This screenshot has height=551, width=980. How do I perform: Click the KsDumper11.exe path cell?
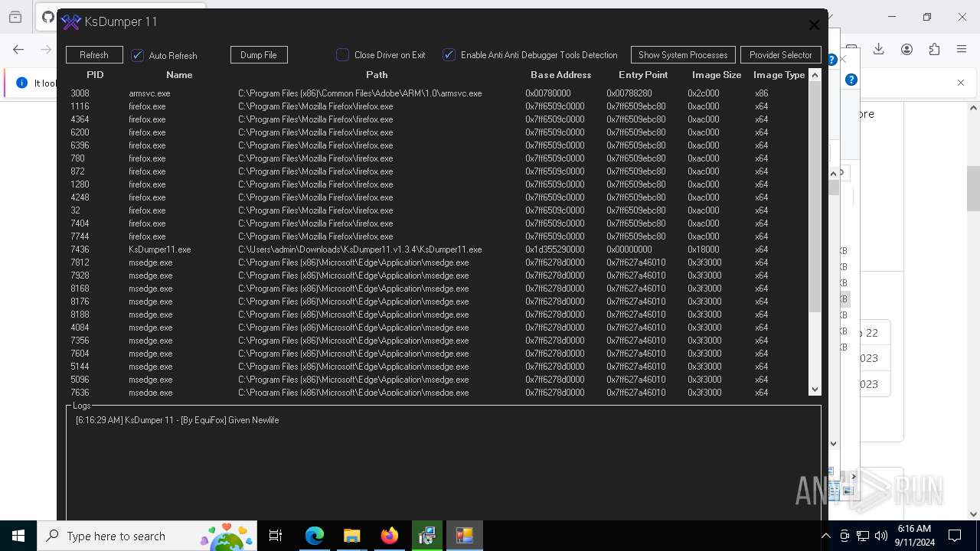point(360,249)
